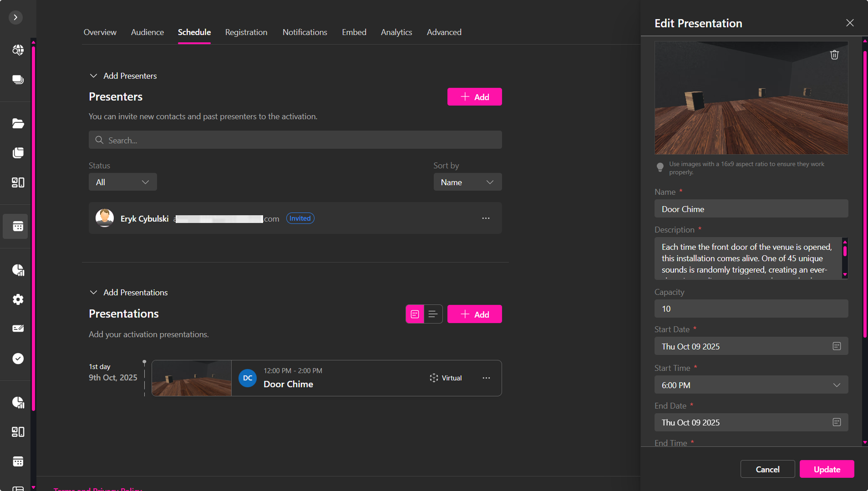Open the Start Time dropdown

pos(751,385)
